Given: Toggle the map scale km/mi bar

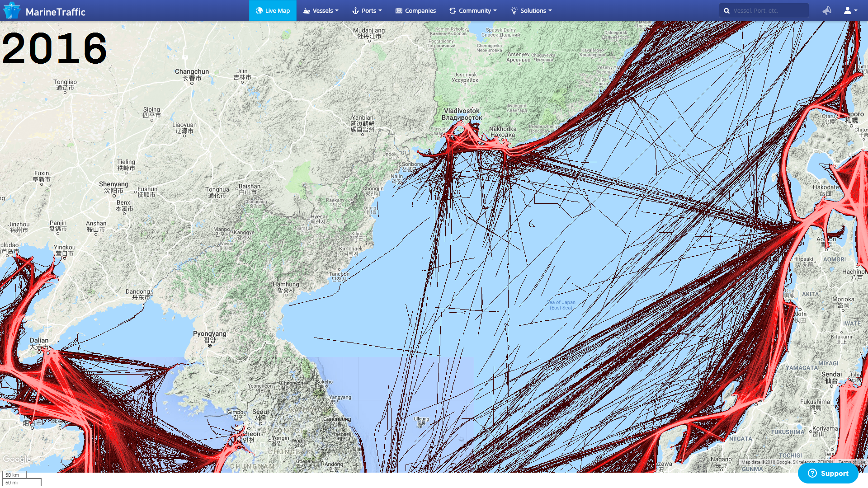Looking at the screenshot, I should pyautogui.click(x=22, y=479).
